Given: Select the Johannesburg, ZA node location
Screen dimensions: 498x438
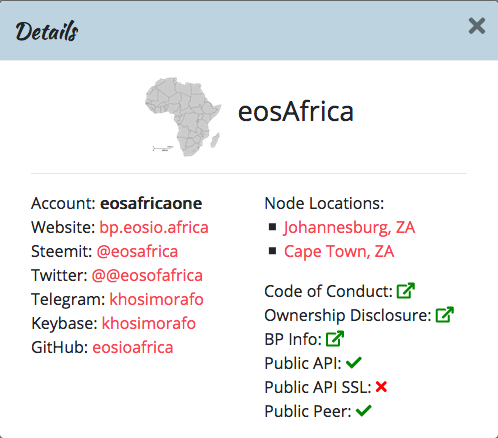Looking at the screenshot, I should tap(349, 228).
